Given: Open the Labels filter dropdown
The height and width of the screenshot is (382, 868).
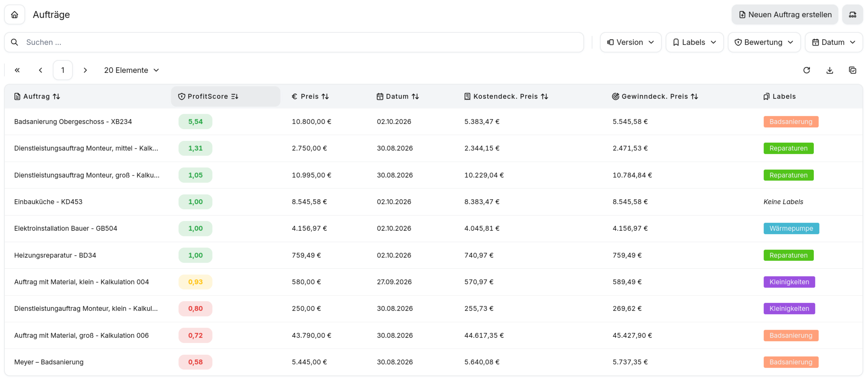Looking at the screenshot, I should tap(694, 42).
